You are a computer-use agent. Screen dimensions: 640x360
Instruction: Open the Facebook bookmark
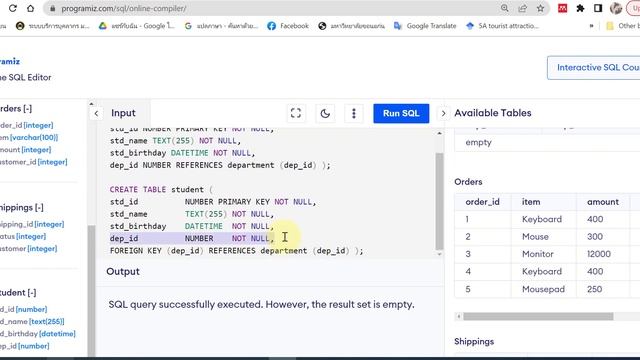point(288,26)
